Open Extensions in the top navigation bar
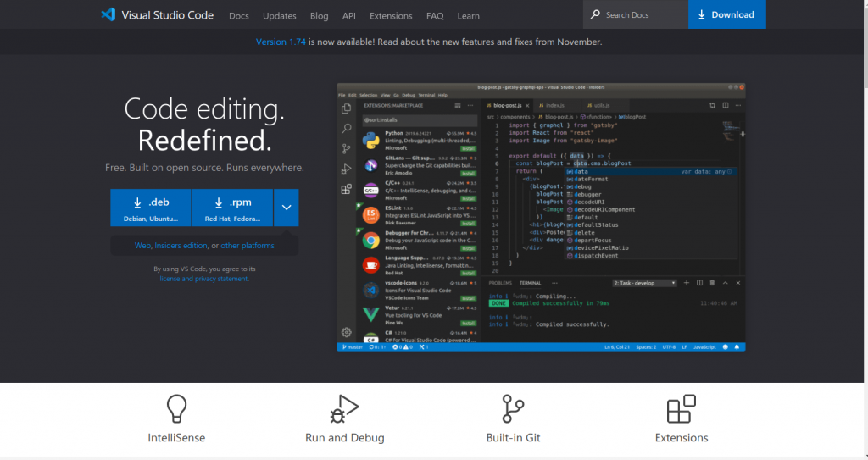Viewport: 868px width, 460px height. pyautogui.click(x=391, y=16)
